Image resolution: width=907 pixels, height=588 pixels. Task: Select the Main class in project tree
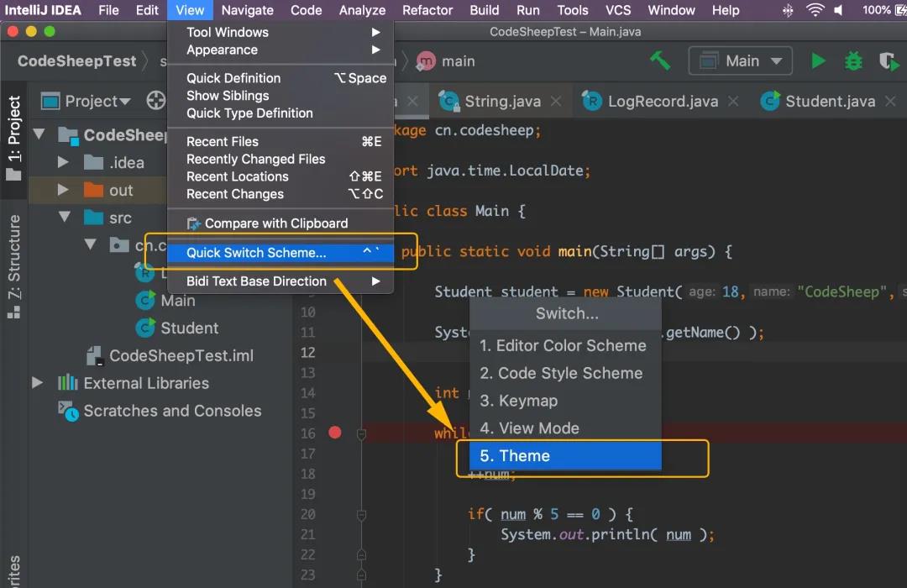177,301
